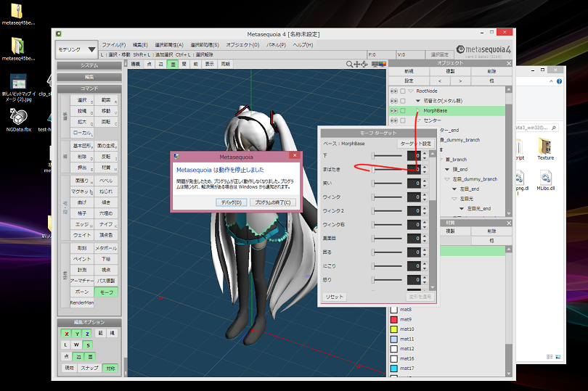
Task: Select the red mat9 color swatch
Action: tap(393, 319)
